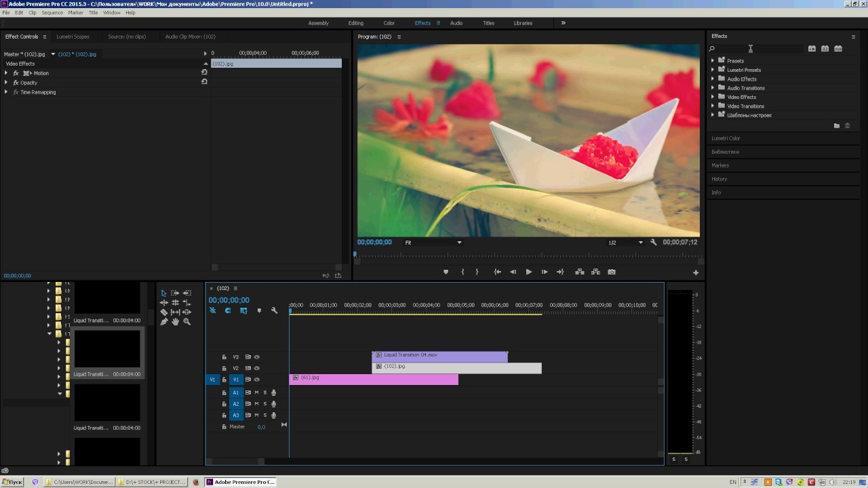868x488 pixels.
Task: Select the Razor tool
Action: click(163, 312)
